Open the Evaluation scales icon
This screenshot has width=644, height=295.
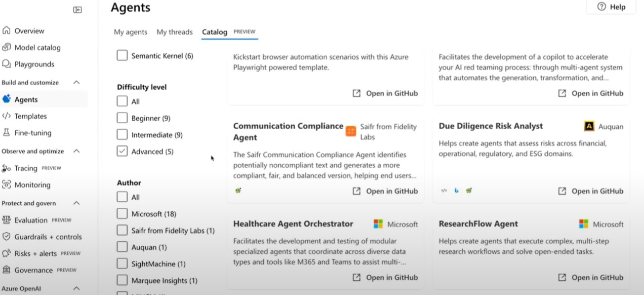(7, 220)
